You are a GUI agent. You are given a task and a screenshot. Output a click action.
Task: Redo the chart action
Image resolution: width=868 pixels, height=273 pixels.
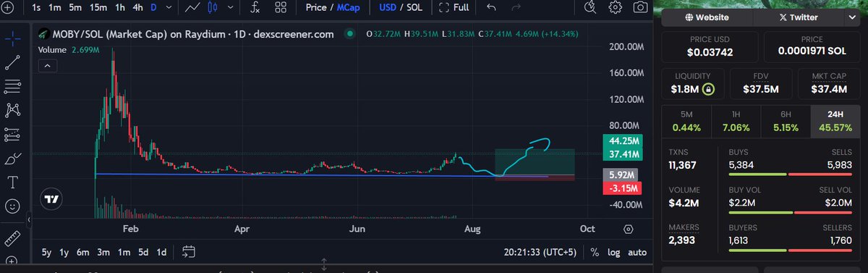(516, 8)
